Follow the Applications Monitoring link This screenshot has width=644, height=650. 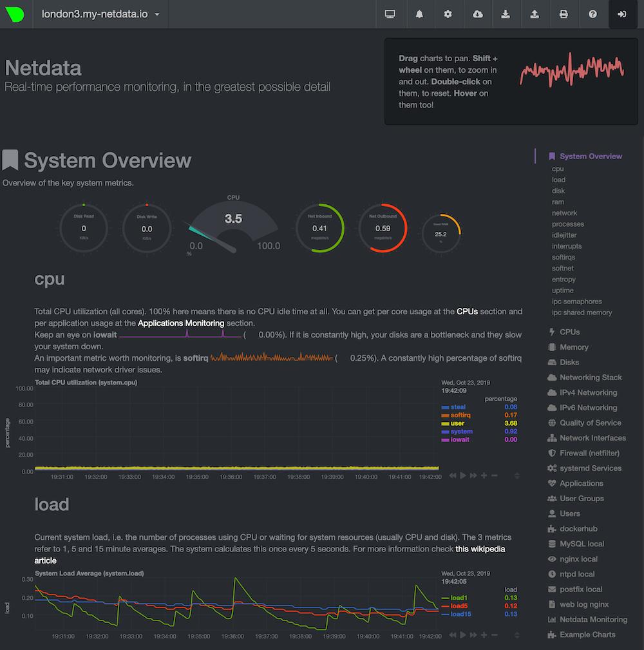point(181,323)
